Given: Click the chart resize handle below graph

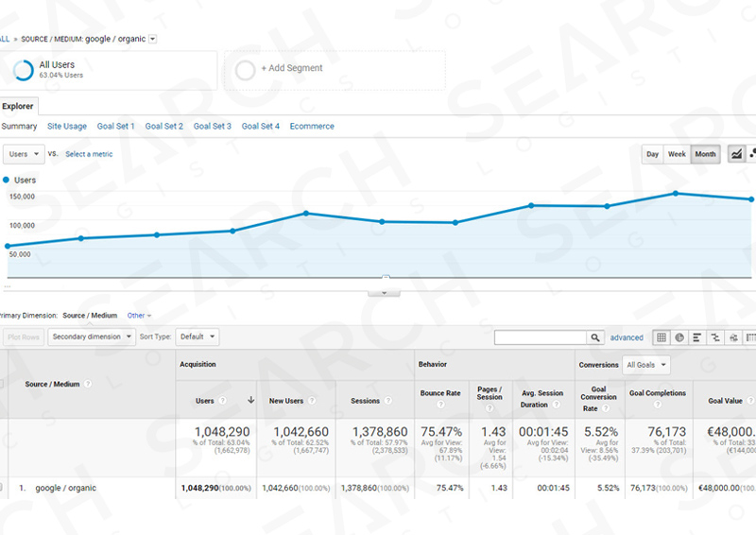Looking at the screenshot, I should tap(384, 293).
